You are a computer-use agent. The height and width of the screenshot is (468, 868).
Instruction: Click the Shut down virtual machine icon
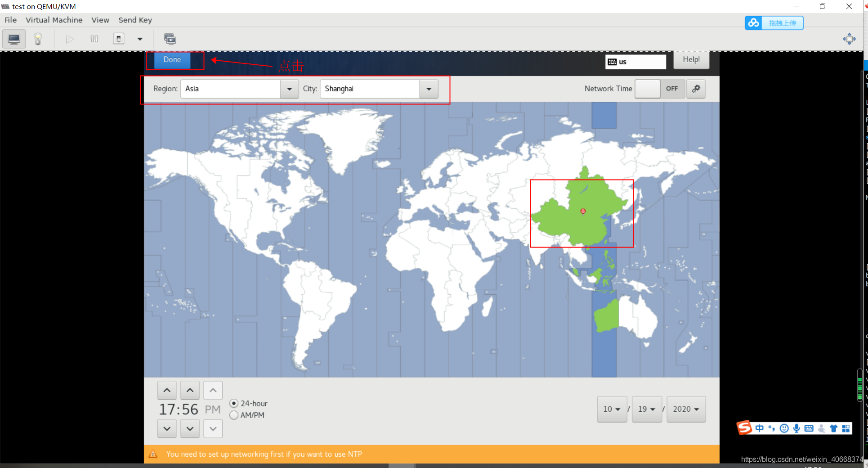[119, 39]
